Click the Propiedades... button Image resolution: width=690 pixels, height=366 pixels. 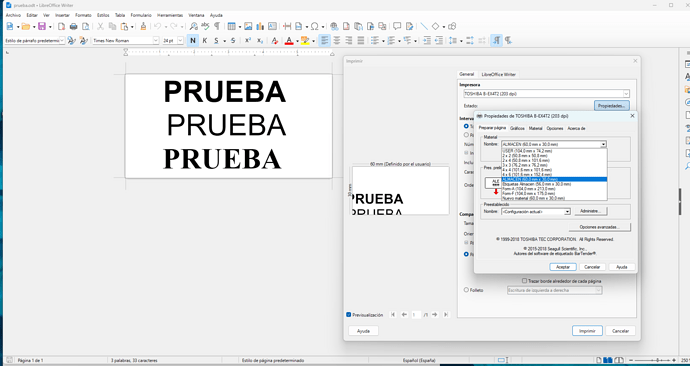(x=612, y=106)
